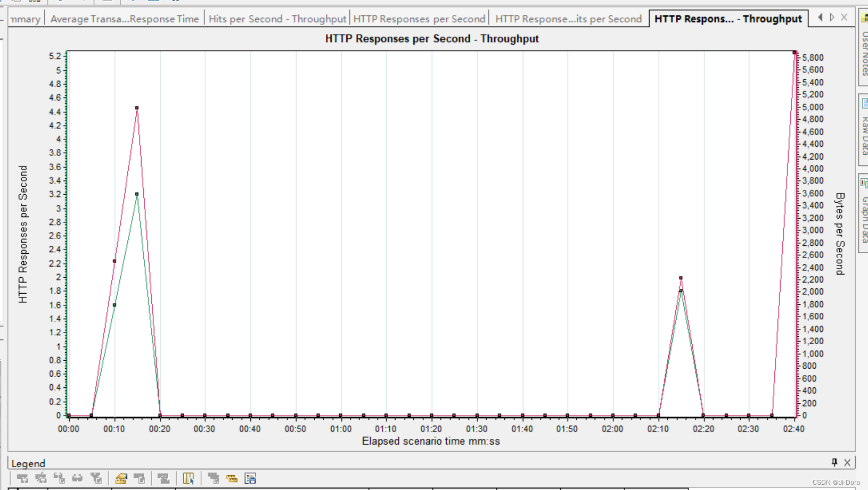Click pink peak data point at 02:15
Screen dimensions: 868x490
(681, 278)
